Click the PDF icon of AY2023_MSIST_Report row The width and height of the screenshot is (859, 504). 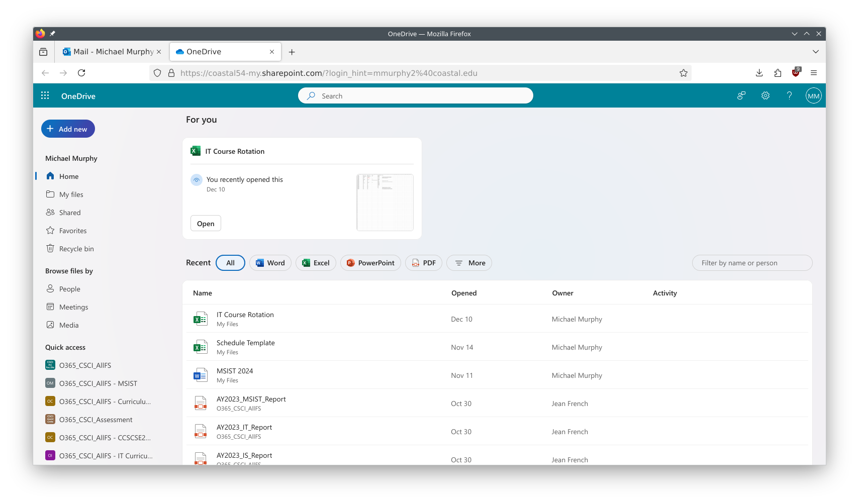click(x=201, y=403)
